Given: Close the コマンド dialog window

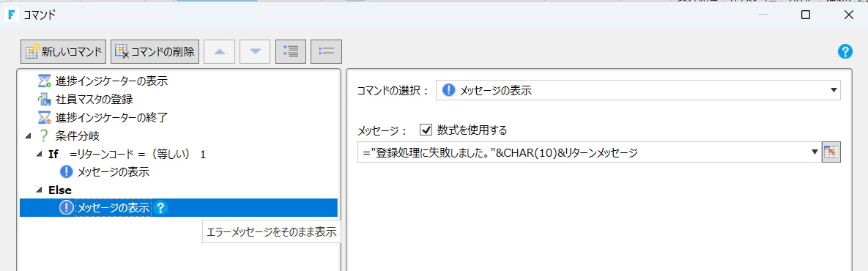Looking at the screenshot, I should click(x=848, y=15).
